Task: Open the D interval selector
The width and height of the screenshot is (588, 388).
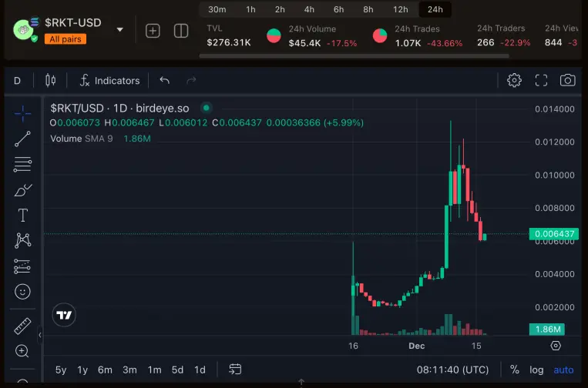Action: point(17,81)
